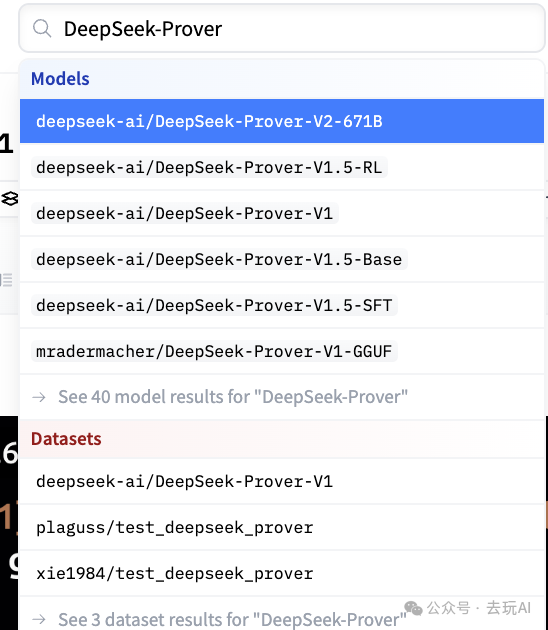Viewport: 548px width, 630px height.
Task: Click arrow icon beside See 3 dataset results
Action: point(39,620)
